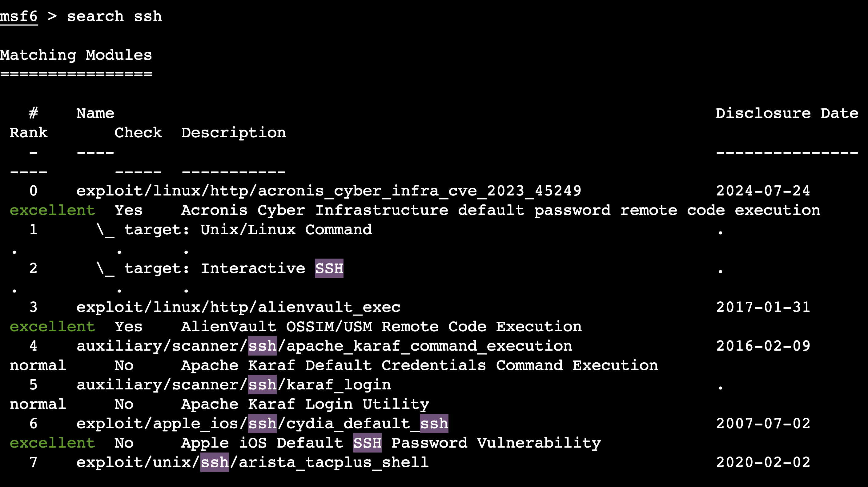Click the Matching Modules heading
This screenshot has height=487, width=868.
click(x=76, y=55)
